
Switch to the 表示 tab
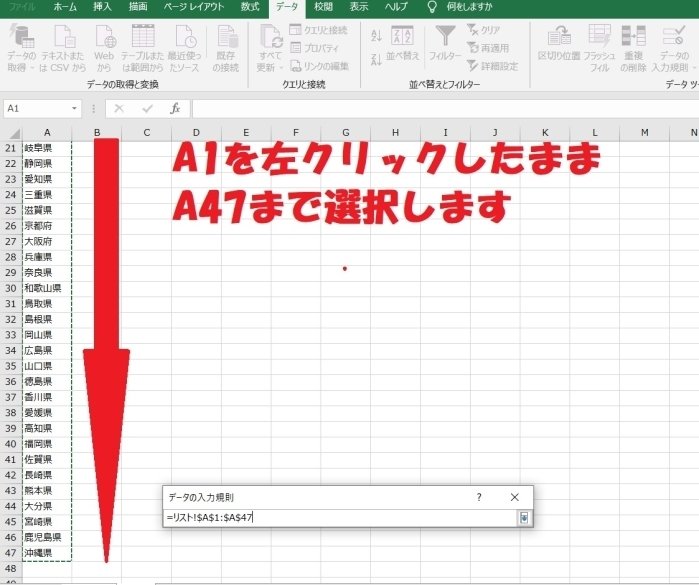(358, 7)
